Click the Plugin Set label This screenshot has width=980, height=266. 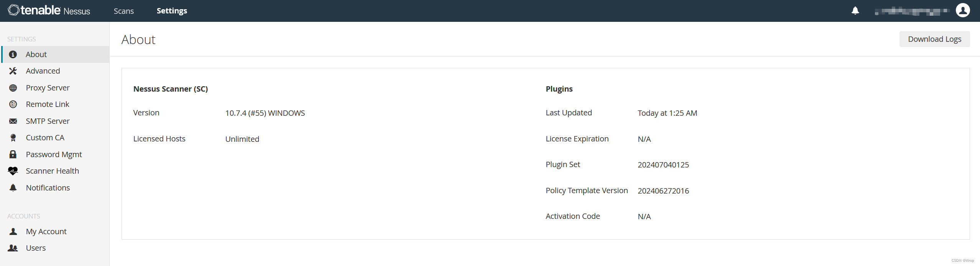pyautogui.click(x=562, y=164)
